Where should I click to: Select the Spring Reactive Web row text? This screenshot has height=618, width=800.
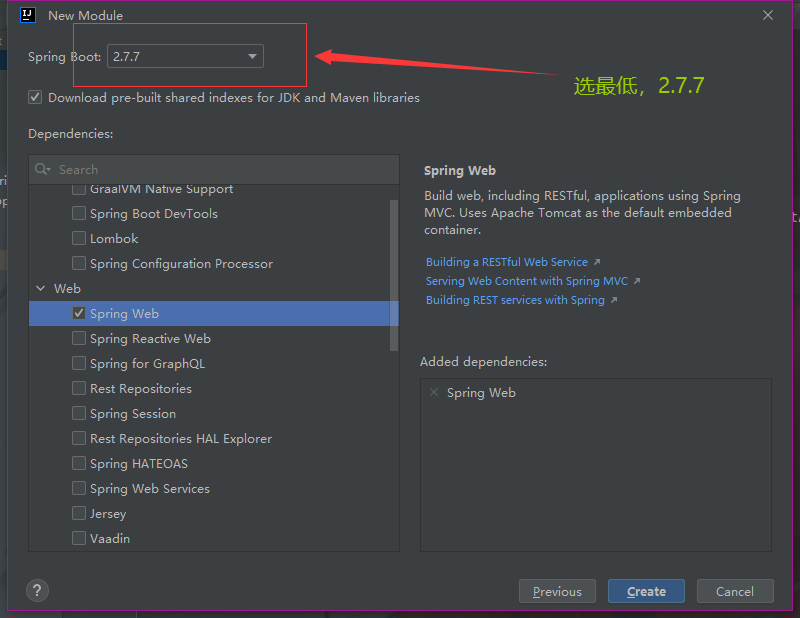tap(150, 338)
